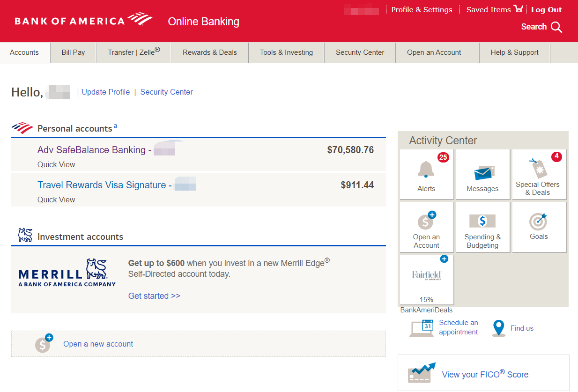Click the FICO score chart icon
Image resolution: width=578 pixels, height=392 pixels.
pyautogui.click(x=422, y=373)
